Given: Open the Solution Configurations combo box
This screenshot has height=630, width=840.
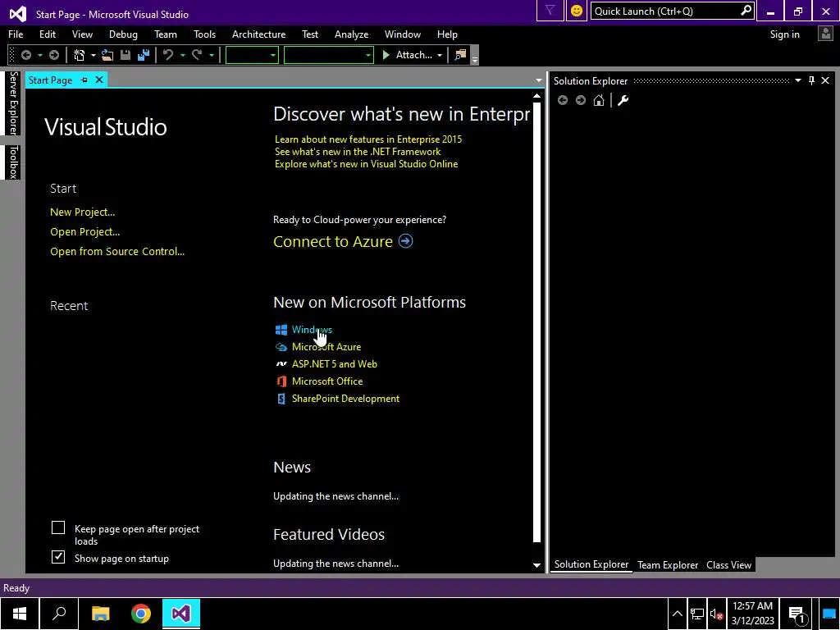Looking at the screenshot, I should coord(252,55).
